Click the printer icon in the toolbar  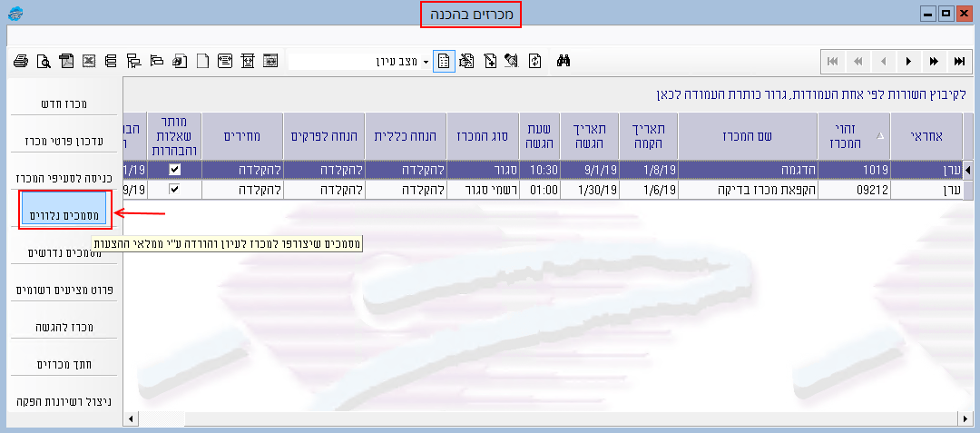pyautogui.click(x=21, y=62)
